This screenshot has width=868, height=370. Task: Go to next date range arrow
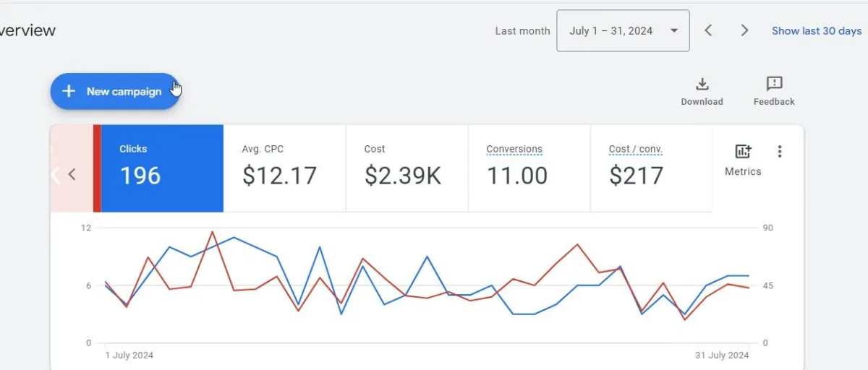(x=744, y=30)
